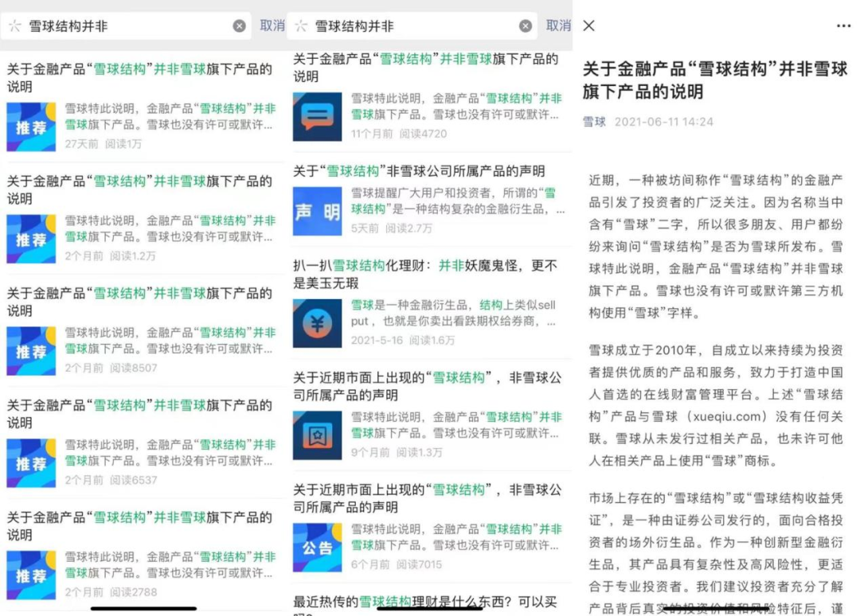Open the ¥ coin thumbnail in the middle results
Screen dimensions: 860x616
point(317,323)
